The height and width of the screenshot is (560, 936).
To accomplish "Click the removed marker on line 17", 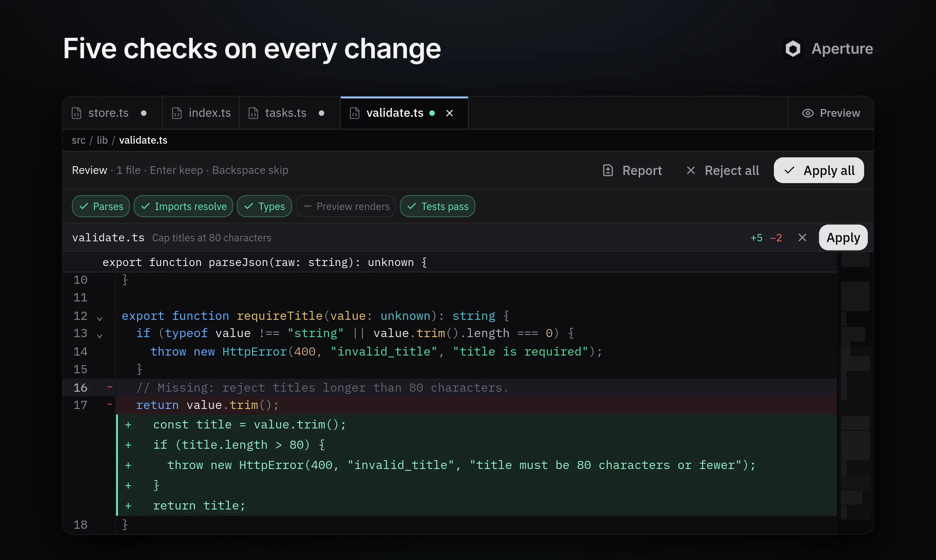I will pos(109,404).
